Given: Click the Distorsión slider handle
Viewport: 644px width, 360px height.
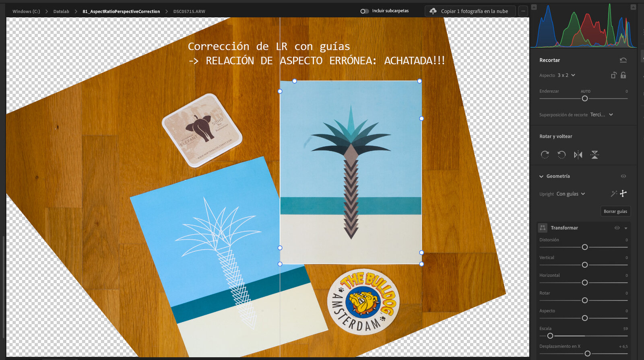Looking at the screenshot, I should pyautogui.click(x=585, y=247).
